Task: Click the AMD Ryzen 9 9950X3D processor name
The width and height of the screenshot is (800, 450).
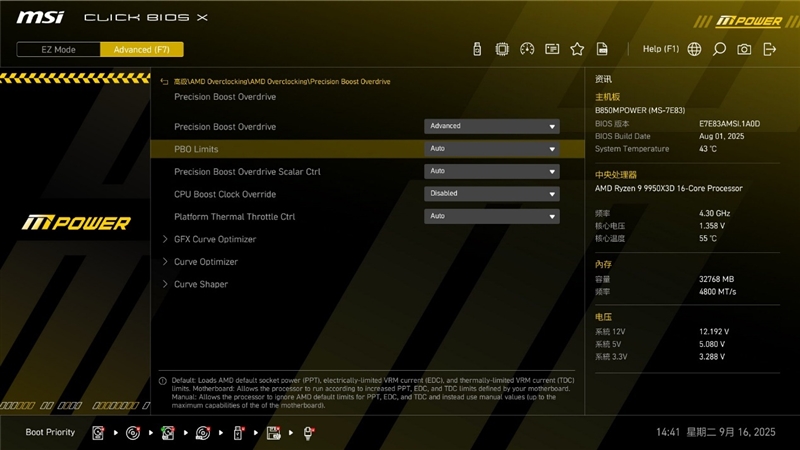Action: pyautogui.click(x=668, y=188)
